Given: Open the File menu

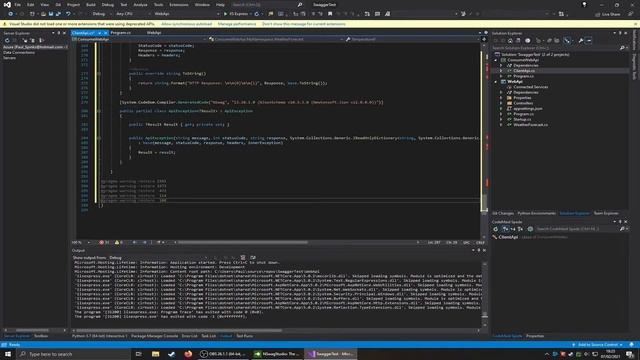Looking at the screenshot, I should click(x=18, y=5).
